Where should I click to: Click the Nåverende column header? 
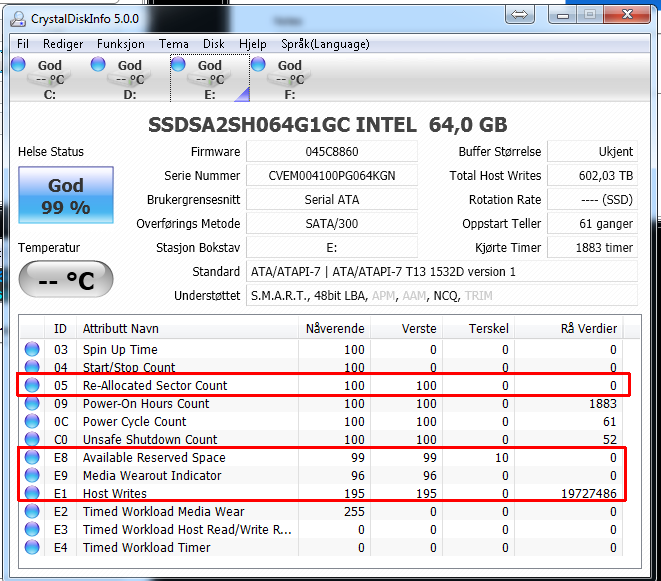334,328
